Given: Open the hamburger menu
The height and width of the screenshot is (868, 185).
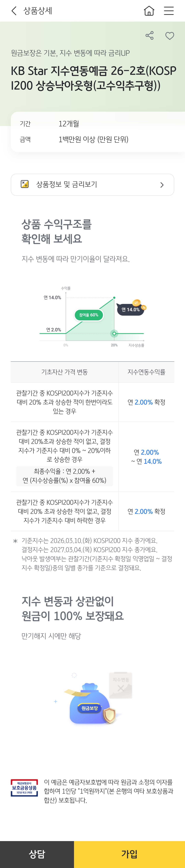Looking at the screenshot, I should point(169,11).
